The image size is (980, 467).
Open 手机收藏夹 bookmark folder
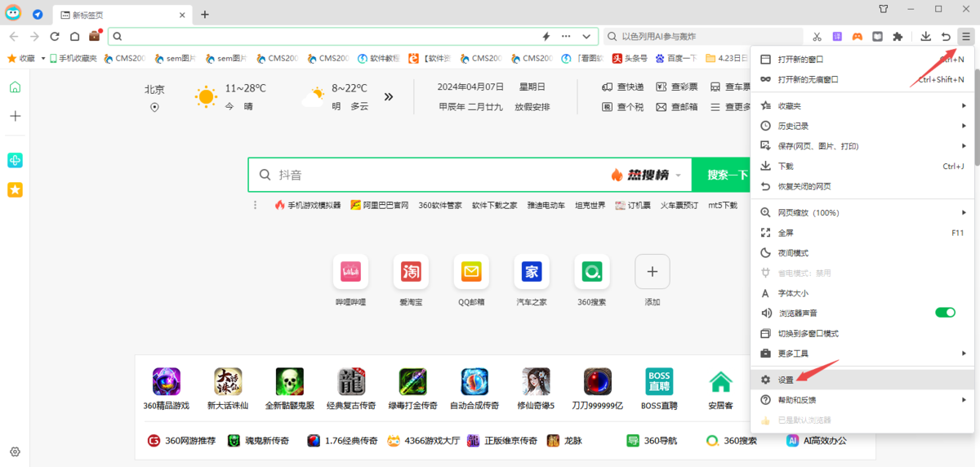tap(73, 58)
